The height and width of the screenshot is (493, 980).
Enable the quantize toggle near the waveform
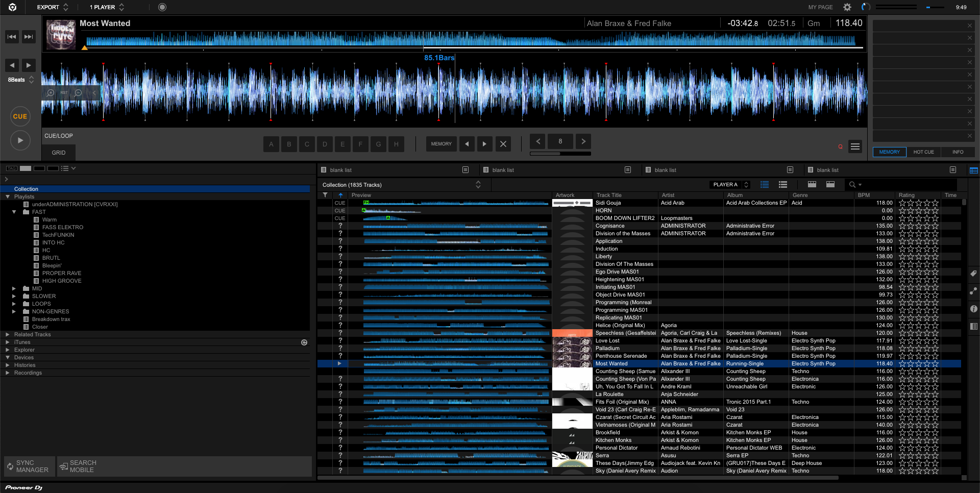click(x=840, y=146)
